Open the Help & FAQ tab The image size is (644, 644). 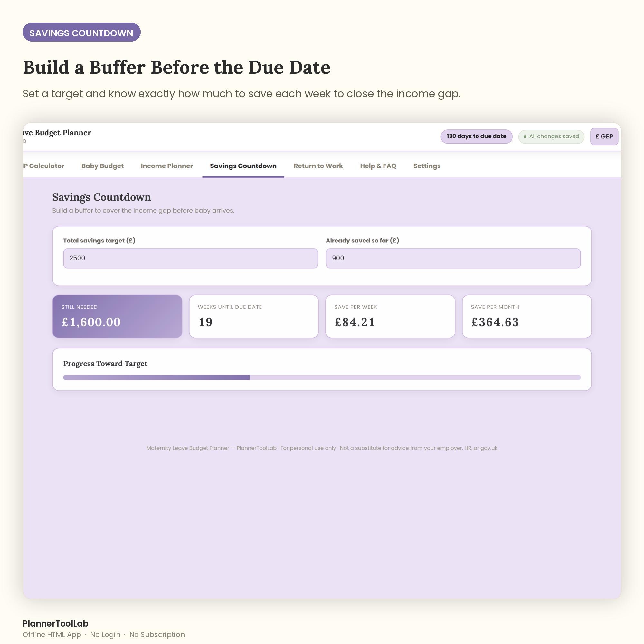378,166
